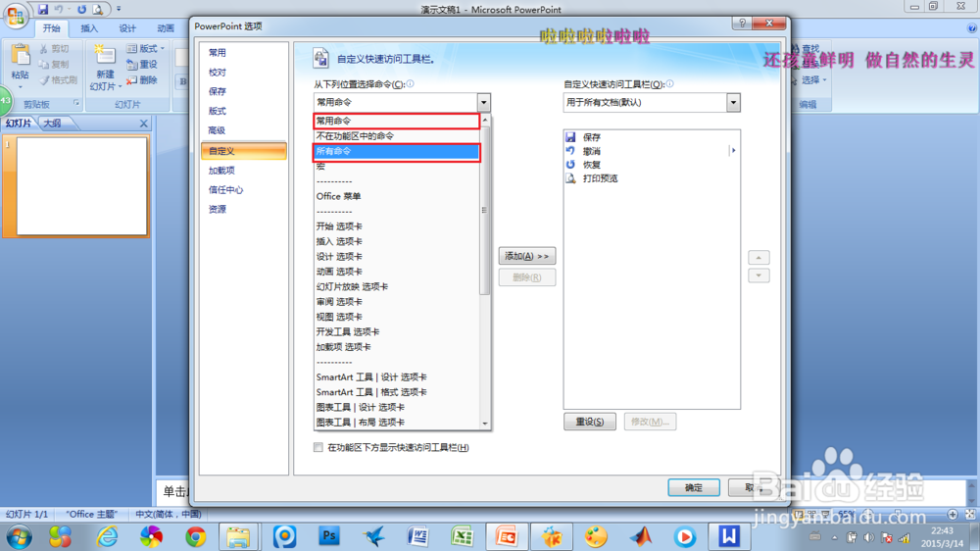Open File Explorer folder in taskbar
This screenshot has height=551, width=980.
click(238, 536)
